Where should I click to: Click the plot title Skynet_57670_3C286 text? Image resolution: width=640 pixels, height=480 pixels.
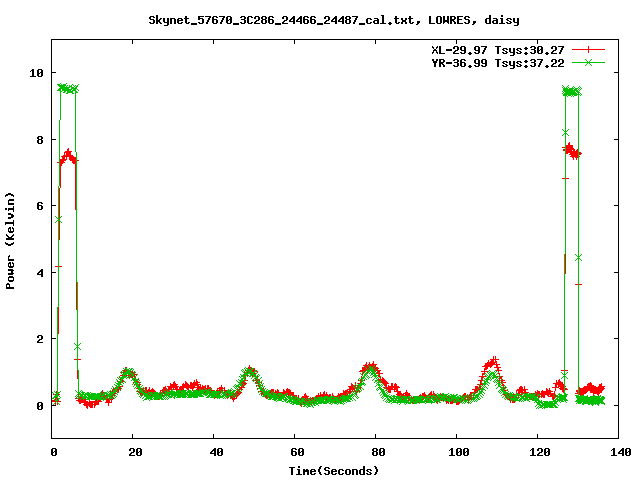pyautogui.click(x=333, y=20)
